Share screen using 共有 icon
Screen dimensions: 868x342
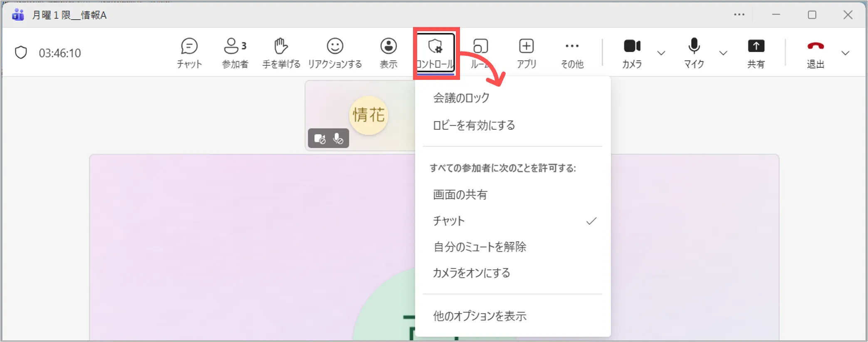click(756, 52)
